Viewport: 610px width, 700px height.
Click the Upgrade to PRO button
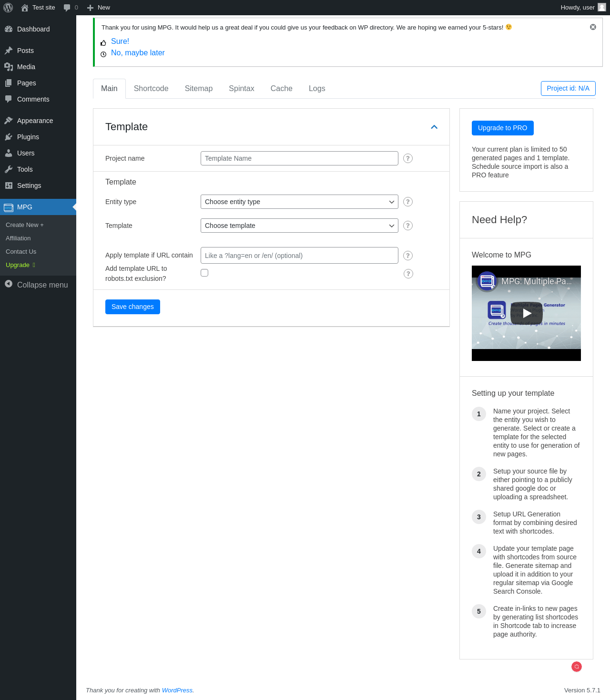503,128
